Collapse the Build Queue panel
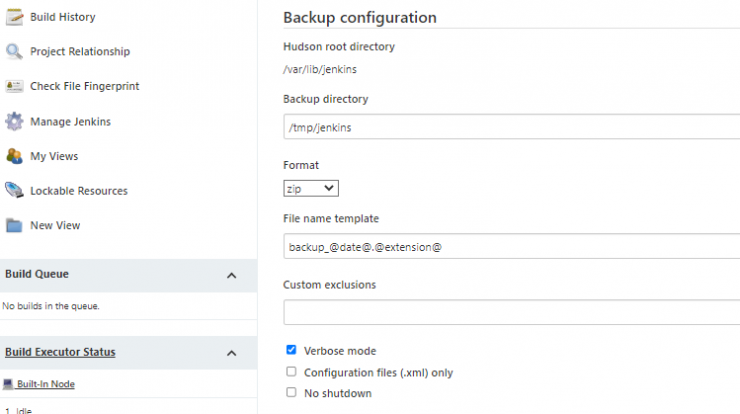The image size is (740, 414). (231, 275)
